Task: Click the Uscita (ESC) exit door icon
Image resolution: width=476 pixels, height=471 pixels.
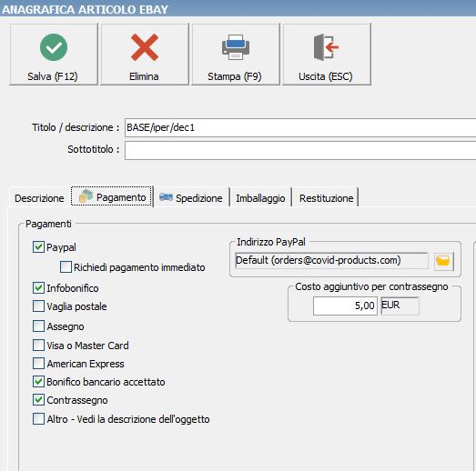Action: coord(327,47)
